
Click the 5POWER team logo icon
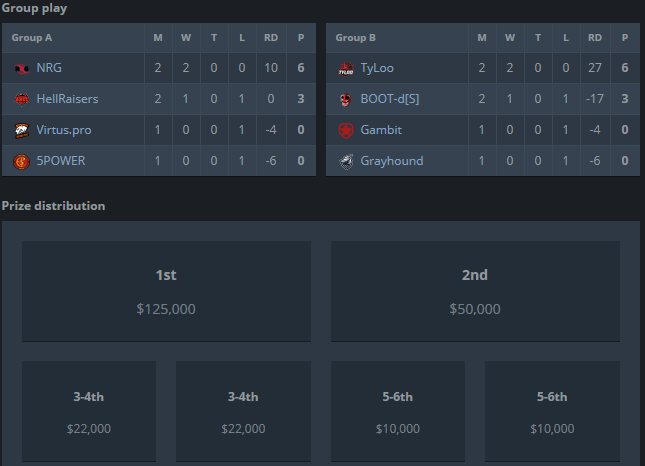22,161
